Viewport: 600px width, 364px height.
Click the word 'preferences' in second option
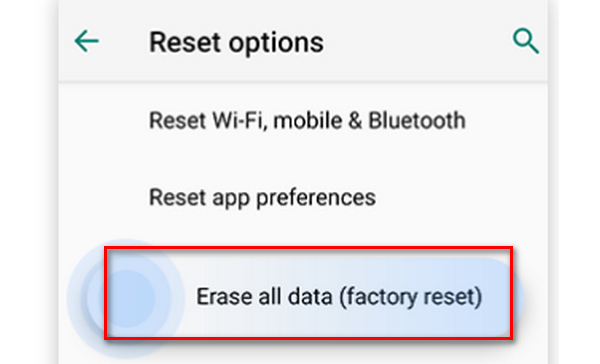pyautogui.click(x=316, y=198)
